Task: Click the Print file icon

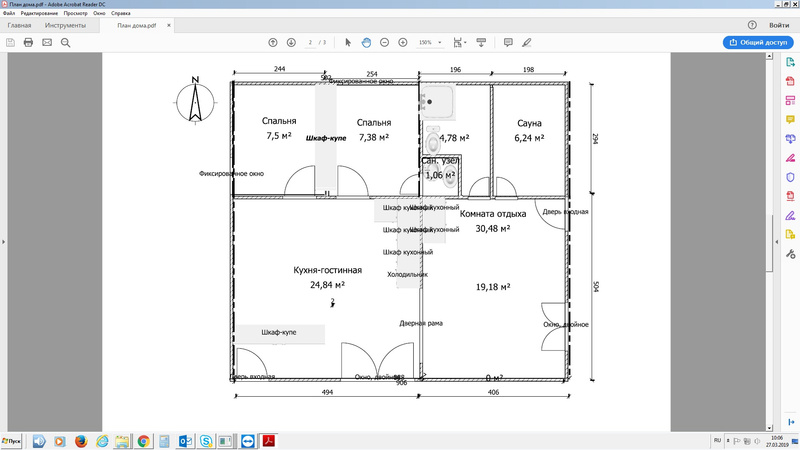Action: click(x=29, y=43)
